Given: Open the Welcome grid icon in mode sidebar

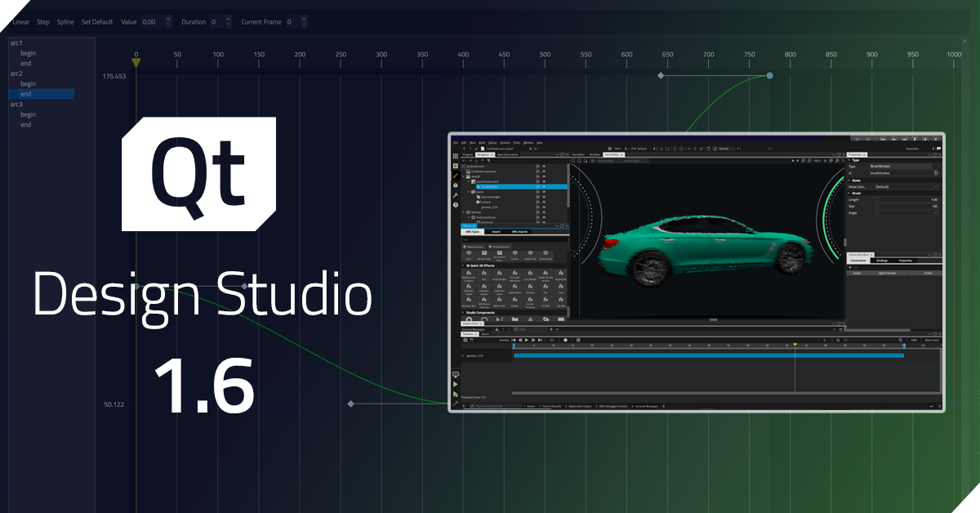Looking at the screenshot, I should [x=456, y=155].
